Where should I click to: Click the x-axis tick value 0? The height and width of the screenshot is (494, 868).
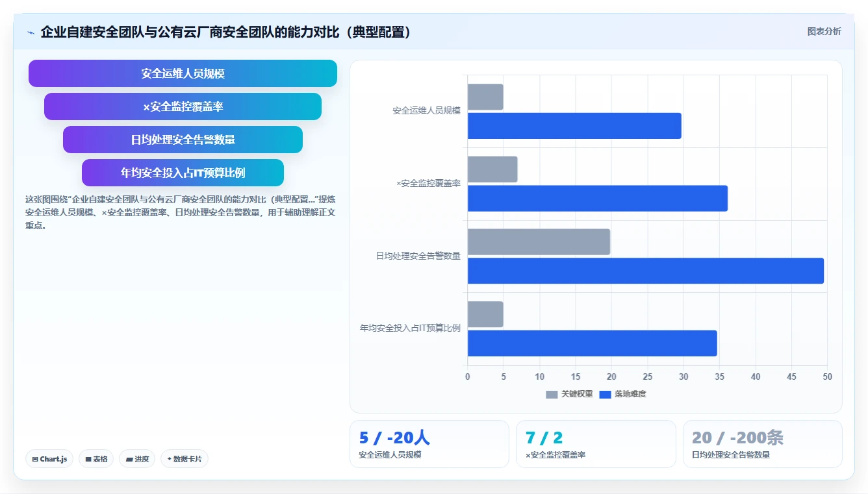[x=468, y=377]
